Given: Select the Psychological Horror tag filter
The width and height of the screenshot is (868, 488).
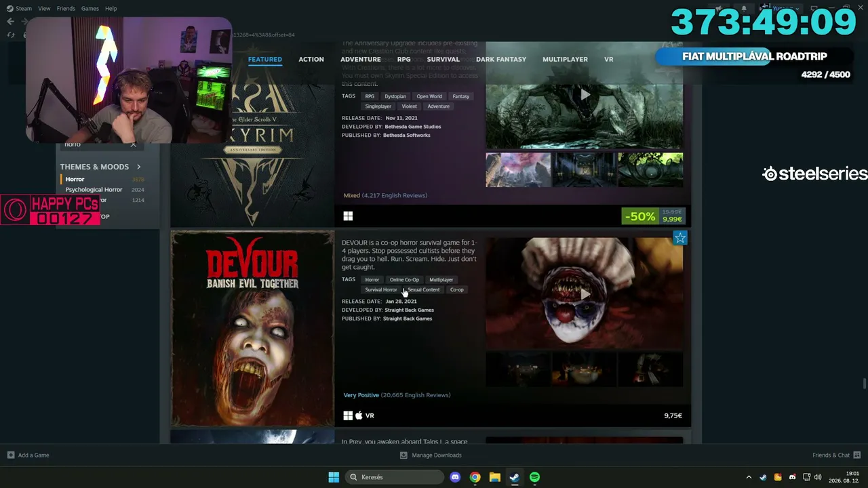Looking at the screenshot, I should 102,190.
